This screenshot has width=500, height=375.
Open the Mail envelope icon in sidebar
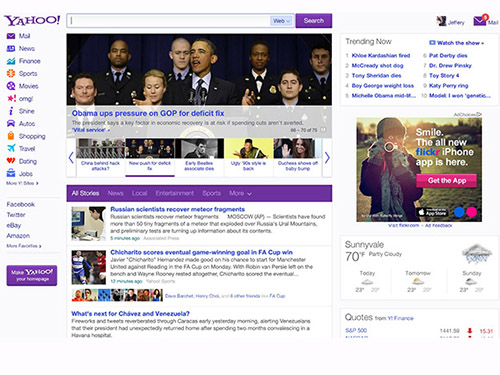pos(11,36)
